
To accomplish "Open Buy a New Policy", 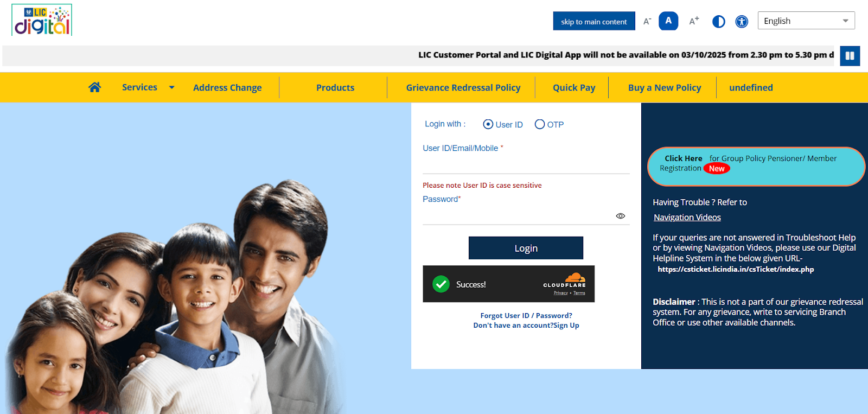I will pyautogui.click(x=665, y=87).
